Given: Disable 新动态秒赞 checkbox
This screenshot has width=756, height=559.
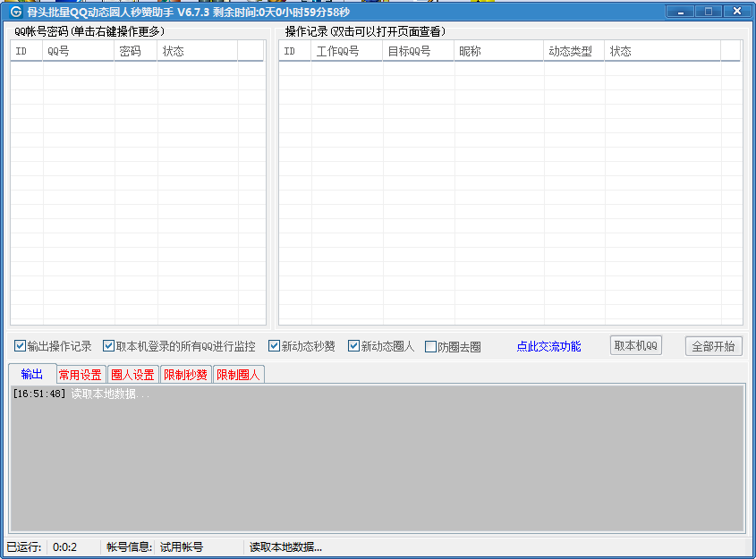Looking at the screenshot, I should [x=274, y=346].
